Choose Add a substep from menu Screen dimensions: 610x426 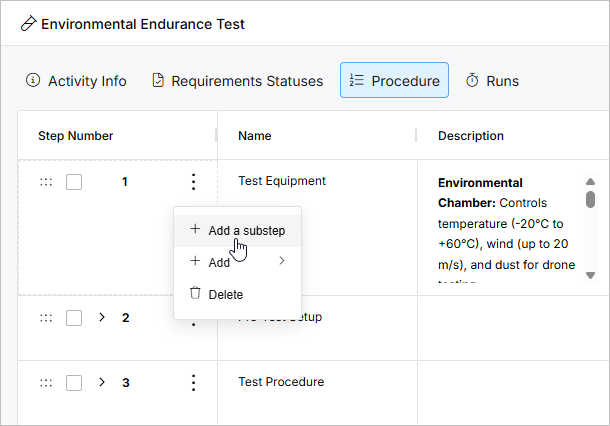click(x=246, y=231)
